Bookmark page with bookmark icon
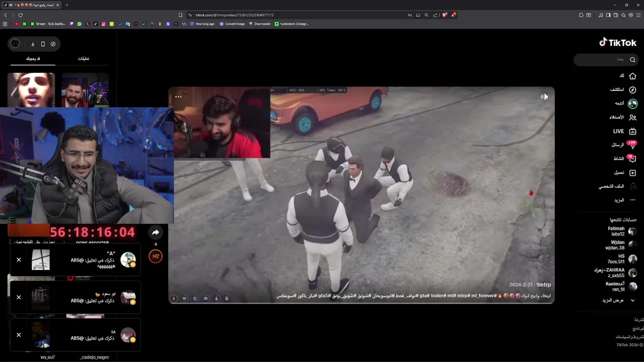 pos(180,15)
